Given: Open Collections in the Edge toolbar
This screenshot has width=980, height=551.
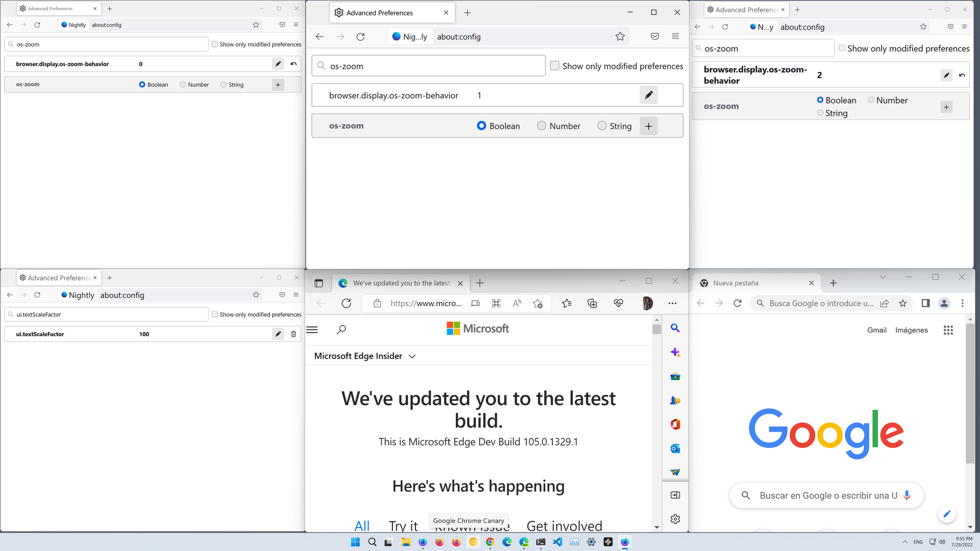Looking at the screenshot, I should [x=592, y=304].
